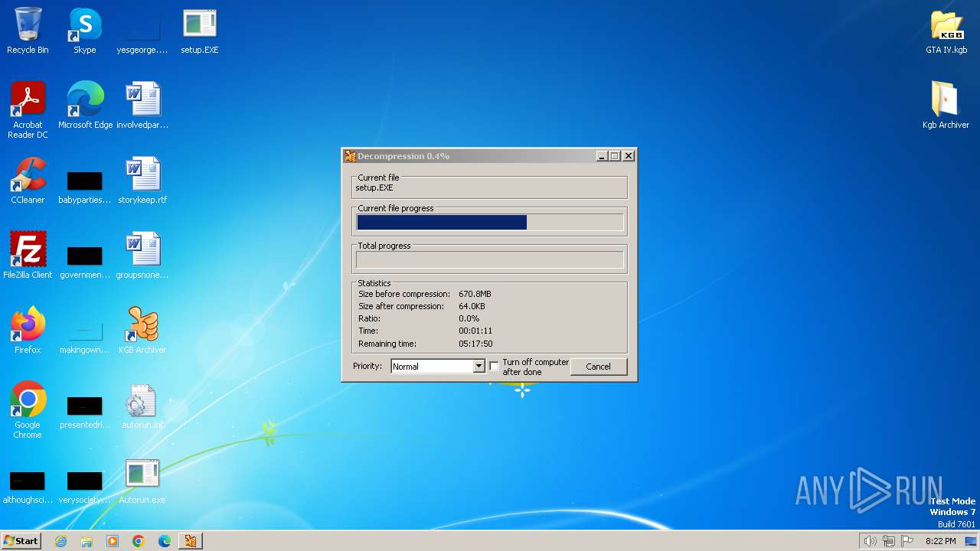Click the 00:01:11 time value
The width and height of the screenshot is (980, 551).
pyautogui.click(x=475, y=331)
